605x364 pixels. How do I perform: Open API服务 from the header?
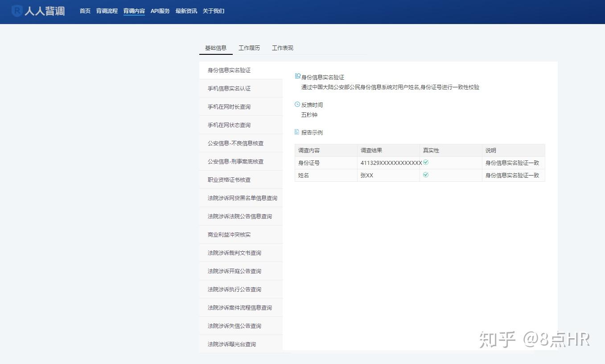(160, 11)
